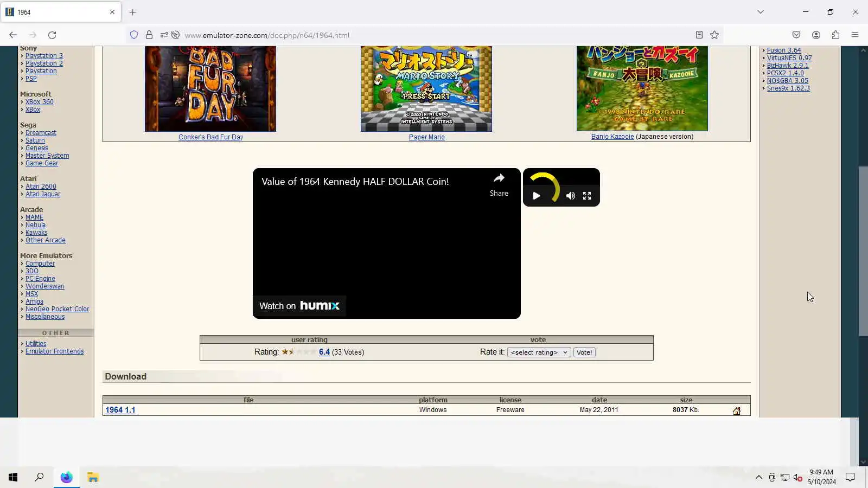Screen dimensions: 868x488
Task: Open Playstation 3 in the sidebar
Action: click(x=44, y=56)
